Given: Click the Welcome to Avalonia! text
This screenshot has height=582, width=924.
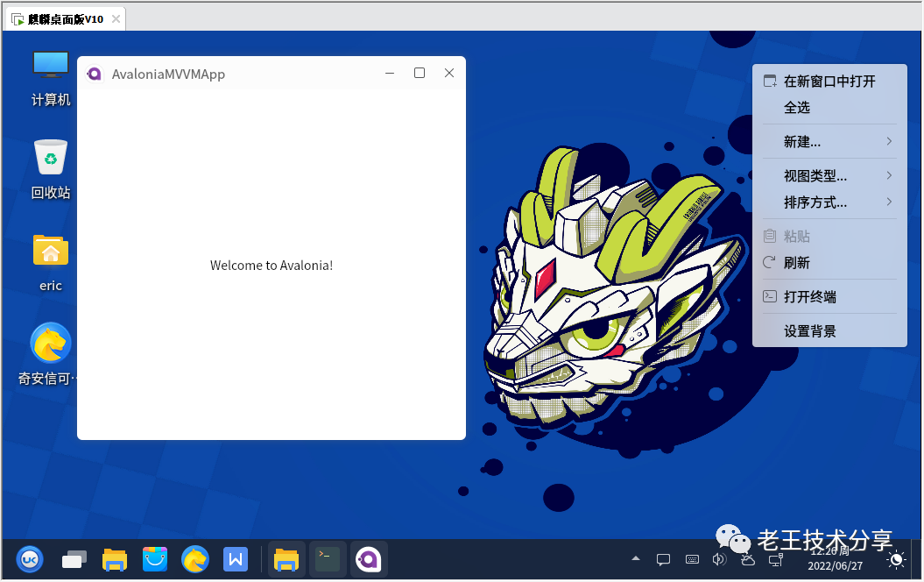Looking at the screenshot, I should pos(272,266).
